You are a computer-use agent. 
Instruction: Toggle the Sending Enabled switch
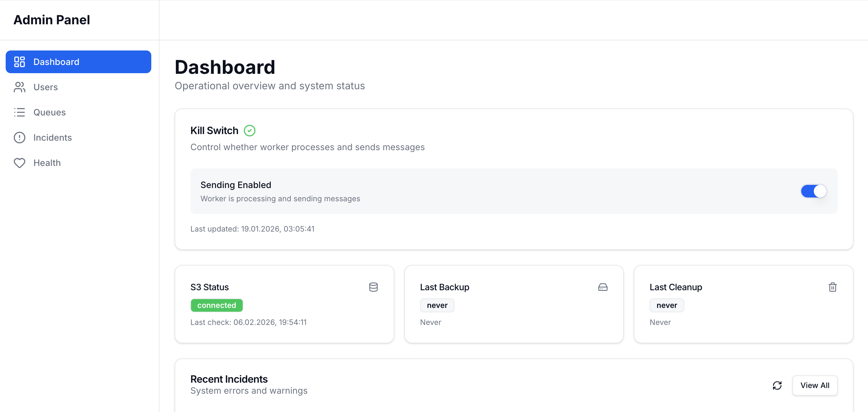pos(813,191)
